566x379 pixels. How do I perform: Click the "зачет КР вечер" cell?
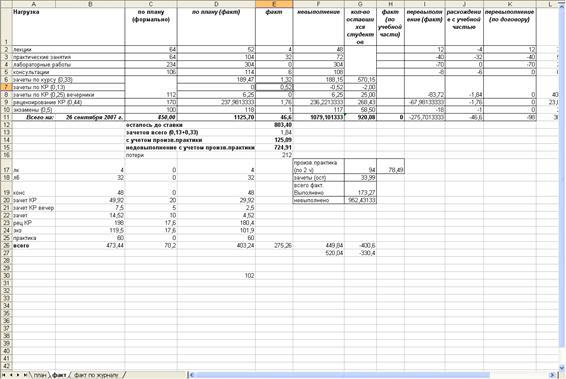pyautogui.click(x=34, y=208)
